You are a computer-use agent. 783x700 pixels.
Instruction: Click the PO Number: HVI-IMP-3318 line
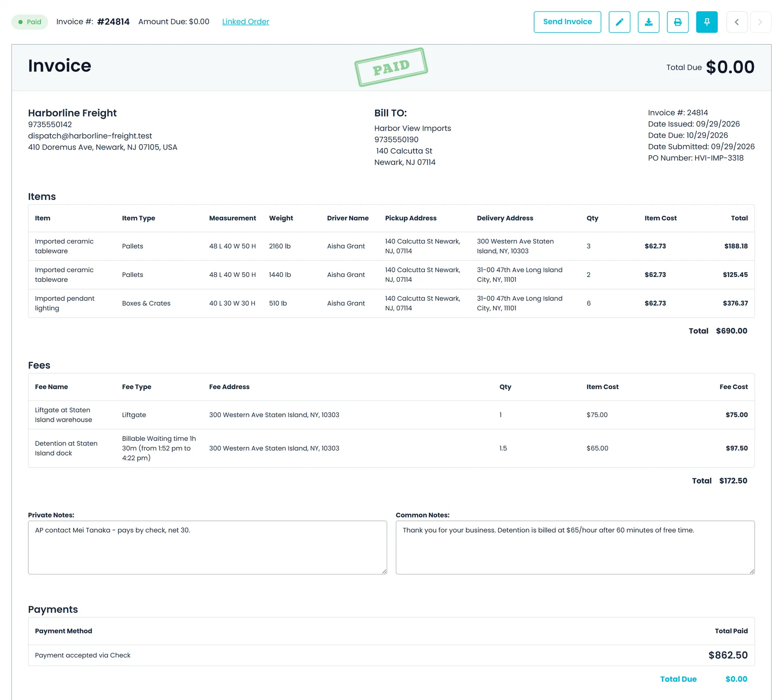point(696,158)
